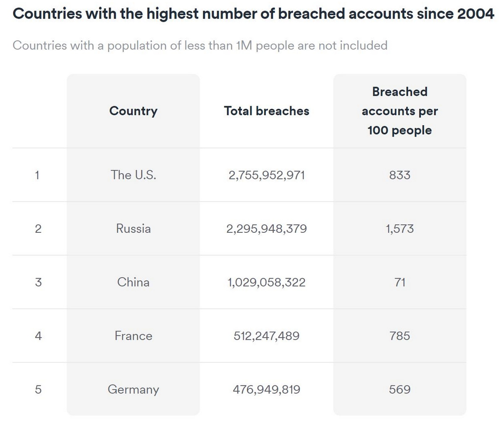This screenshot has width=504, height=424.
Task: Click total breaches value 1,029,058,322
Action: coord(266,282)
